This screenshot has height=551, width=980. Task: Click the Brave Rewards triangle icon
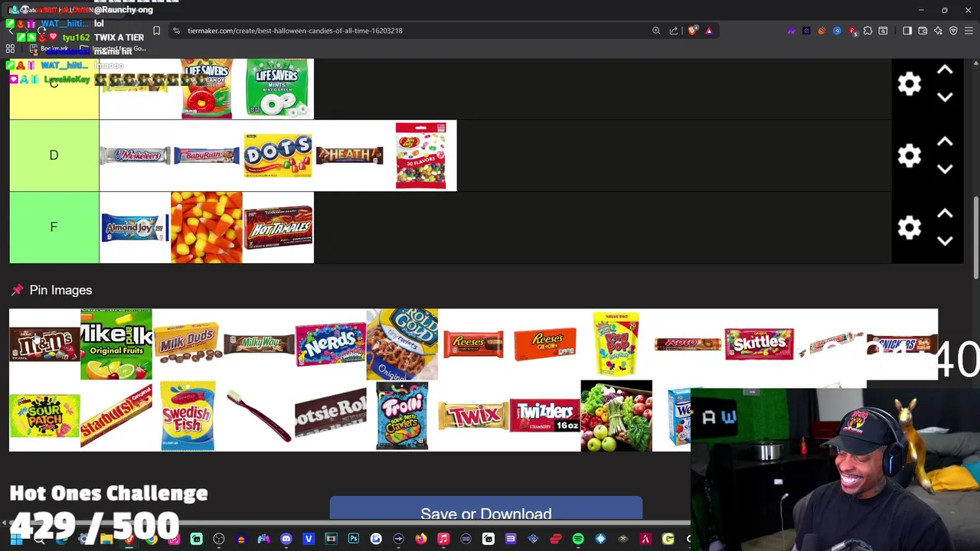pos(709,31)
